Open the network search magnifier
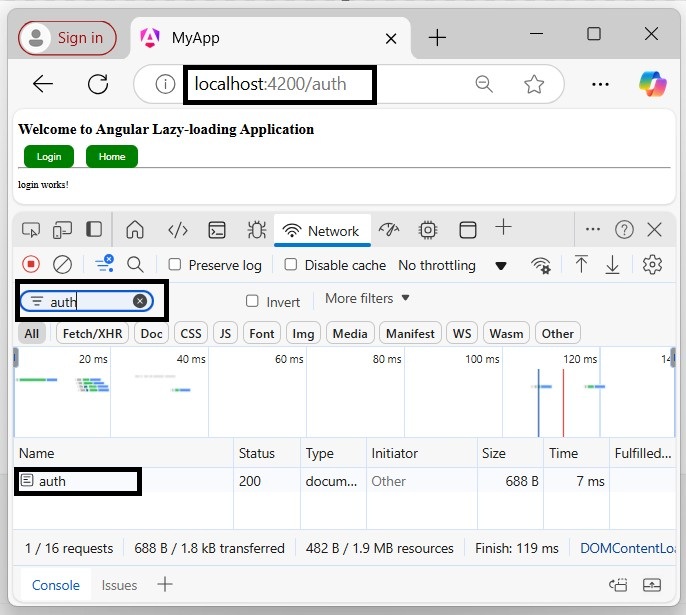The width and height of the screenshot is (686, 615). [x=135, y=265]
